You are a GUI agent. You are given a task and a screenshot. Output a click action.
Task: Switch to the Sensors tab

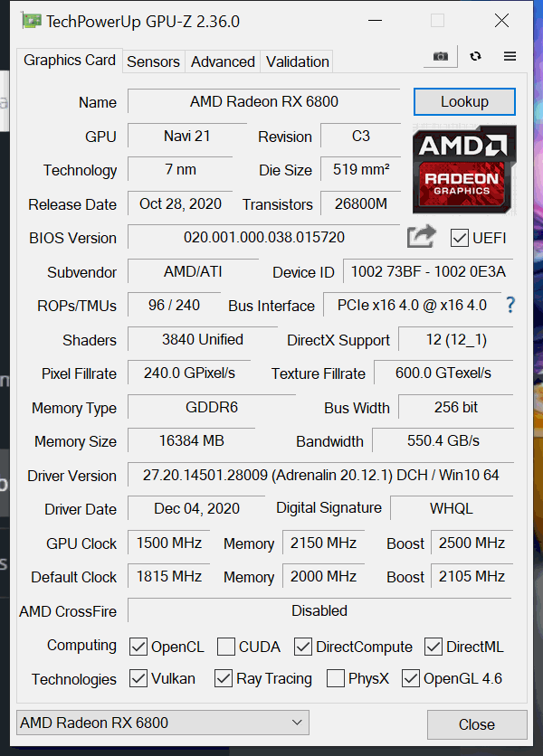coord(153,61)
